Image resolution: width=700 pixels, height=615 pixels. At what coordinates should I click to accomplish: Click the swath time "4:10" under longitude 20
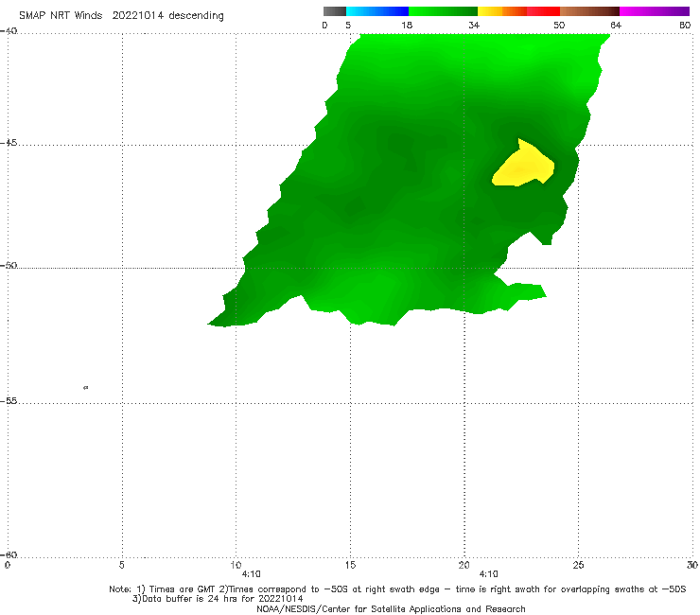(x=488, y=574)
